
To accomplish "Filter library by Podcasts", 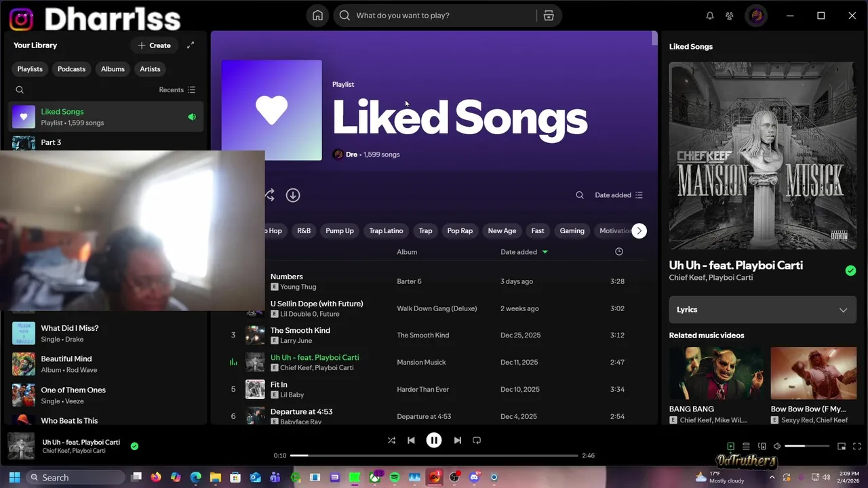I will coord(71,69).
